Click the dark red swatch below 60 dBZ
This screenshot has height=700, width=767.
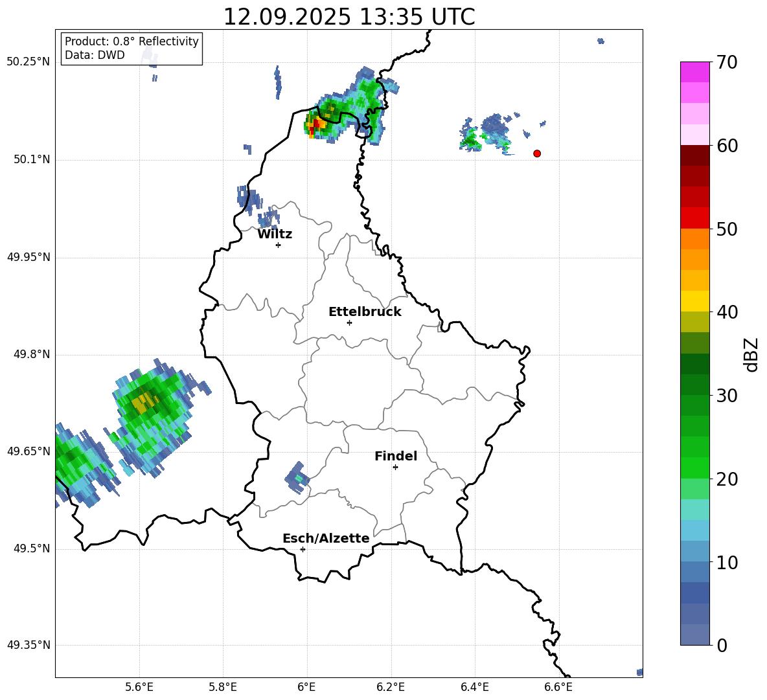point(694,155)
